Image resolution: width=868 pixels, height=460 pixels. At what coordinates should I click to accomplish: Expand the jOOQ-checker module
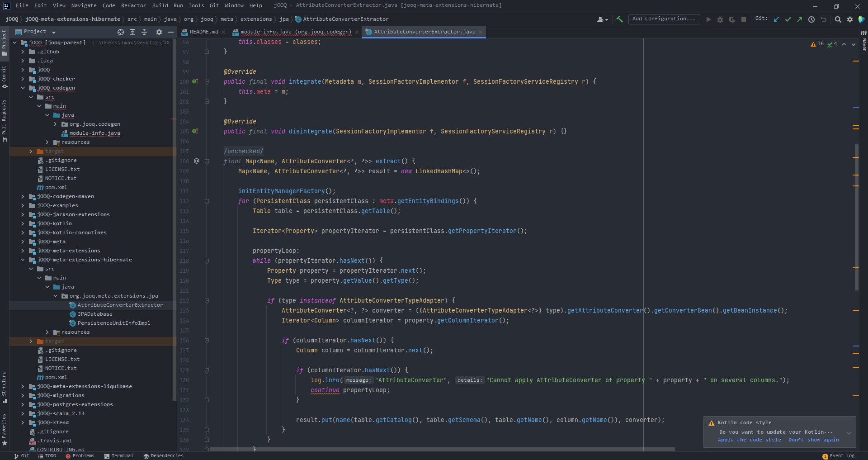tap(23, 79)
